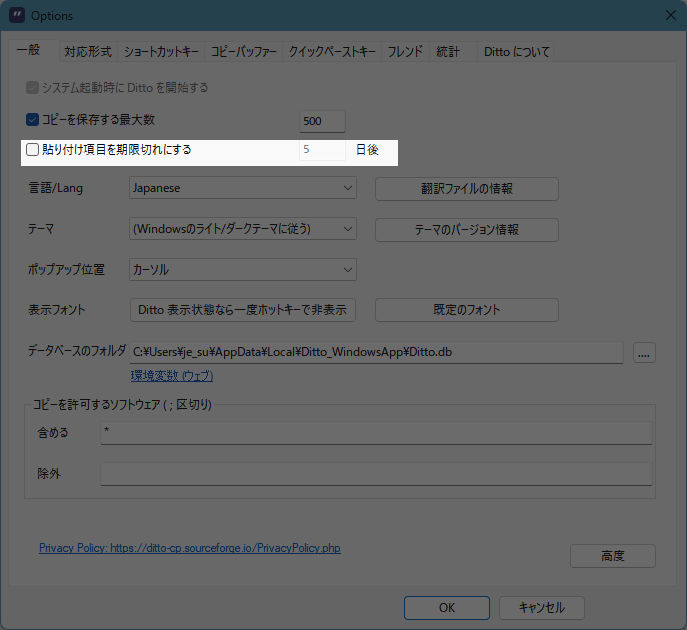The height and width of the screenshot is (630, 687).
Task: Click the Ditto app icon in title bar
Action: point(17,15)
